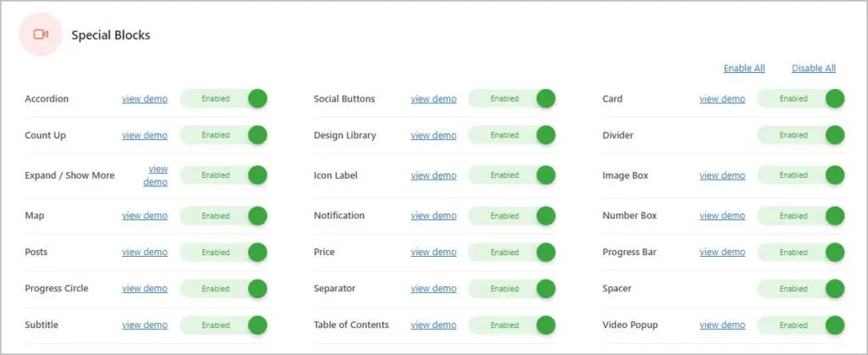View the Notification block demo
868x355 pixels.
433,216
